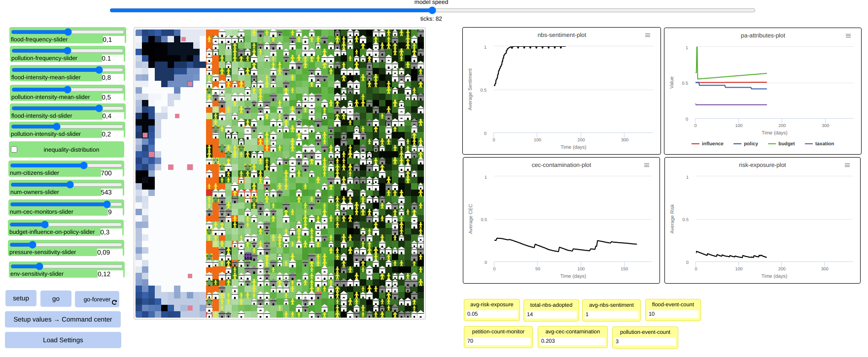Screen dimensions: 868x357
Task: Click the pollution-intensity-sd-slider handle
Action: [x=57, y=127]
